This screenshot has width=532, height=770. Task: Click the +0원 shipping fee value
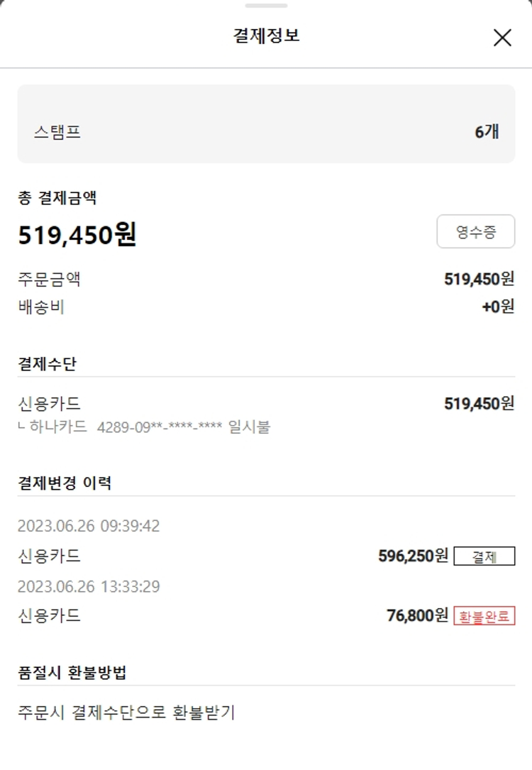[x=498, y=307]
